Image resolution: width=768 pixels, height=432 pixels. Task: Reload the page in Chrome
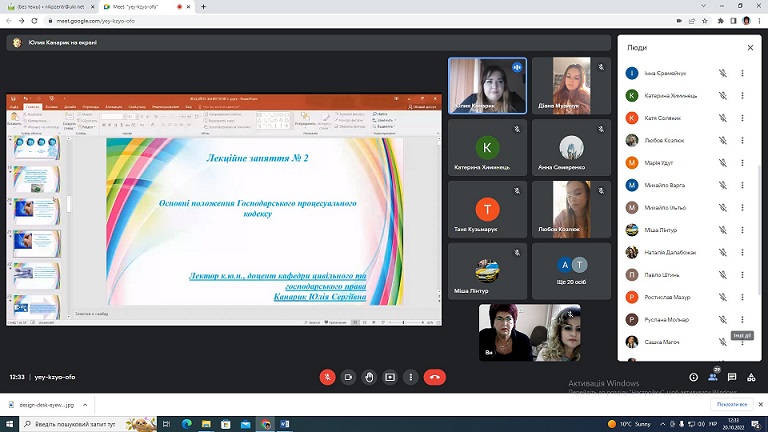click(34, 21)
